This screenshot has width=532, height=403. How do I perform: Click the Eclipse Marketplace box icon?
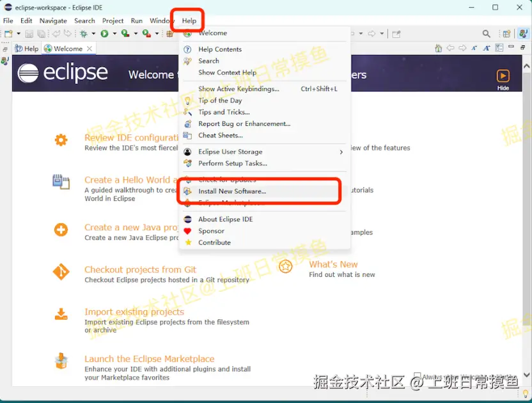61,361
